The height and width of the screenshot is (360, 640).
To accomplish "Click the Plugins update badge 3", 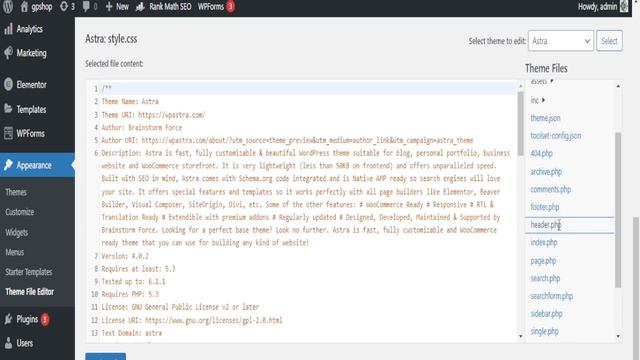I will click(45, 319).
